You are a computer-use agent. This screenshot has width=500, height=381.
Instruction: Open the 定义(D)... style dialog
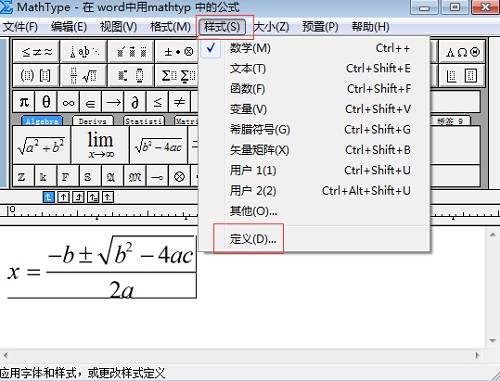[x=314, y=239]
